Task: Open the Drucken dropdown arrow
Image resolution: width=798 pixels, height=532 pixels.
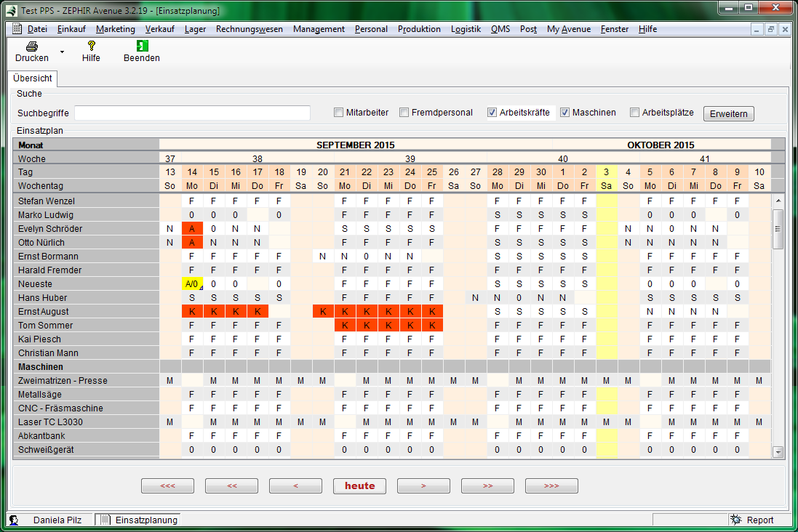Action: point(62,52)
